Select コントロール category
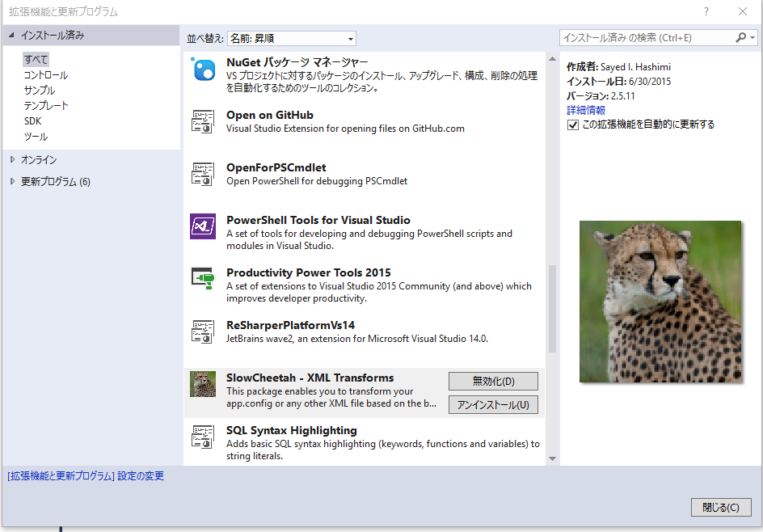Viewport: 763px width, 532px height. click(x=46, y=75)
